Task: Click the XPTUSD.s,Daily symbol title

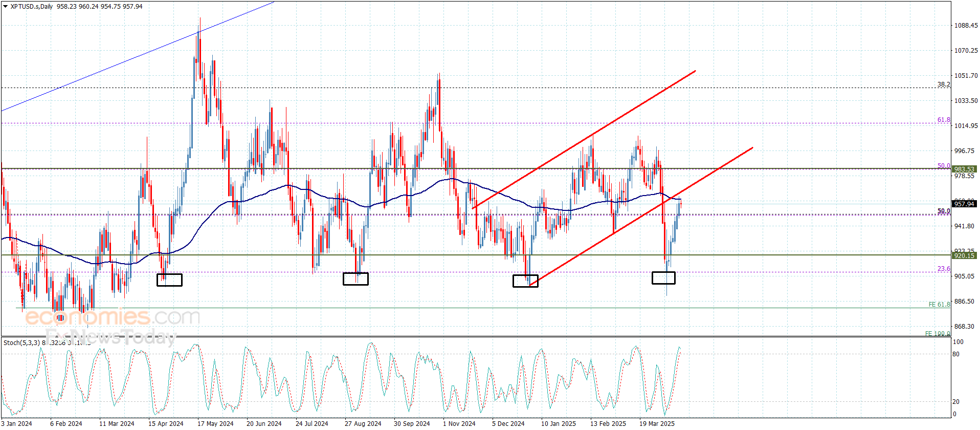Action: coord(32,7)
